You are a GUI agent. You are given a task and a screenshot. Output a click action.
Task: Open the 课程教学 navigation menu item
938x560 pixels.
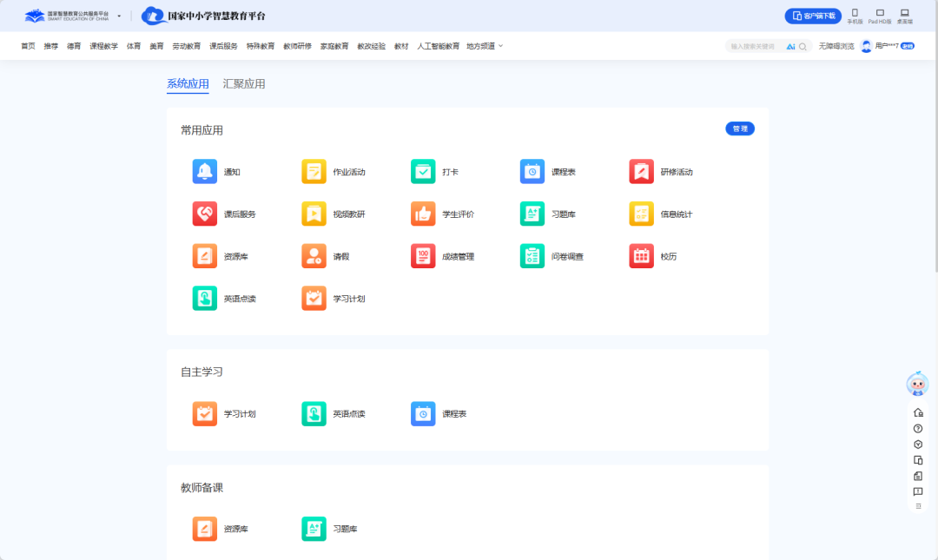coord(103,46)
